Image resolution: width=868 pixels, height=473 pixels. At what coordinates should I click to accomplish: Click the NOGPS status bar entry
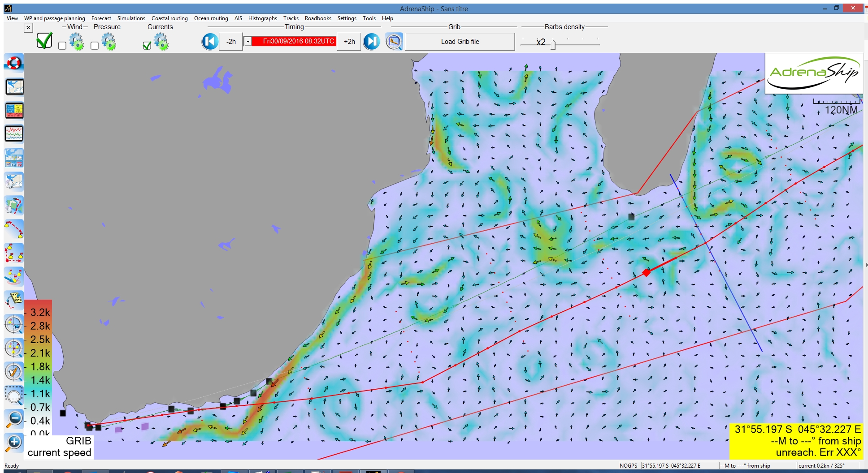(x=628, y=465)
